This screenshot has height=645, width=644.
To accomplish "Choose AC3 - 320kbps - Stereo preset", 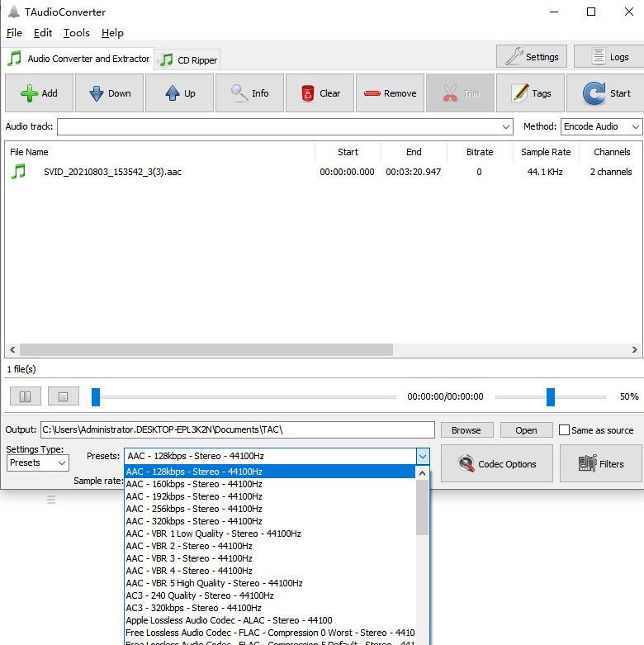I will pyautogui.click(x=270, y=608).
